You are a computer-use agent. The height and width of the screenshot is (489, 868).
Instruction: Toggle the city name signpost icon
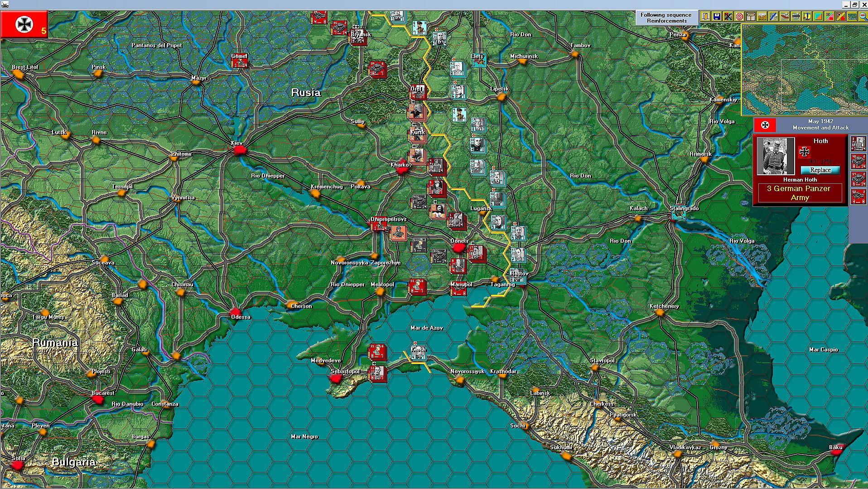pos(751,17)
